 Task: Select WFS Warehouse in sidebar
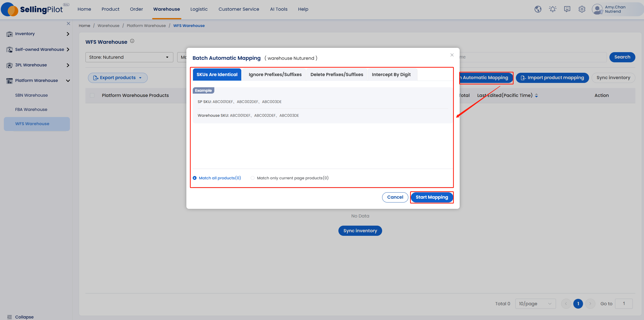(37, 124)
